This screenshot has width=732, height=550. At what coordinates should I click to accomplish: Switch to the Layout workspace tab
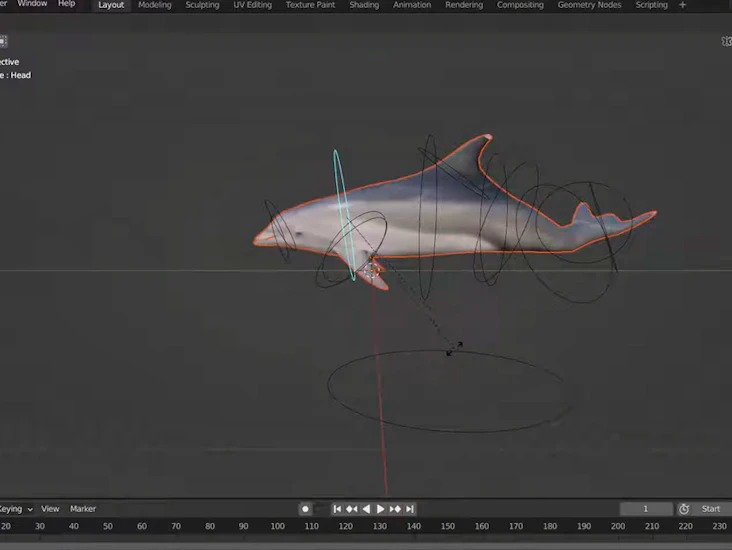[111, 5]
